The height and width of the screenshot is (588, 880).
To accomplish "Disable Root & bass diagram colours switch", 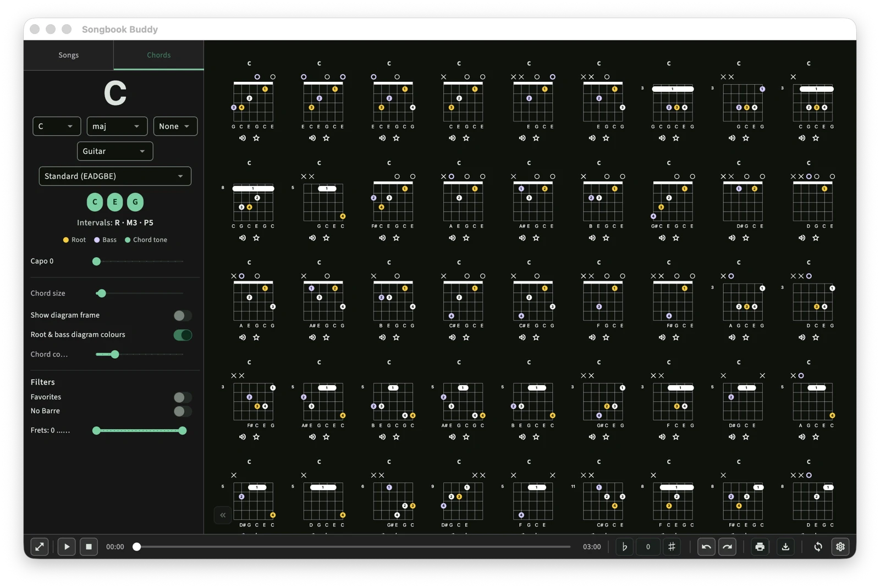I will point(183,335).
